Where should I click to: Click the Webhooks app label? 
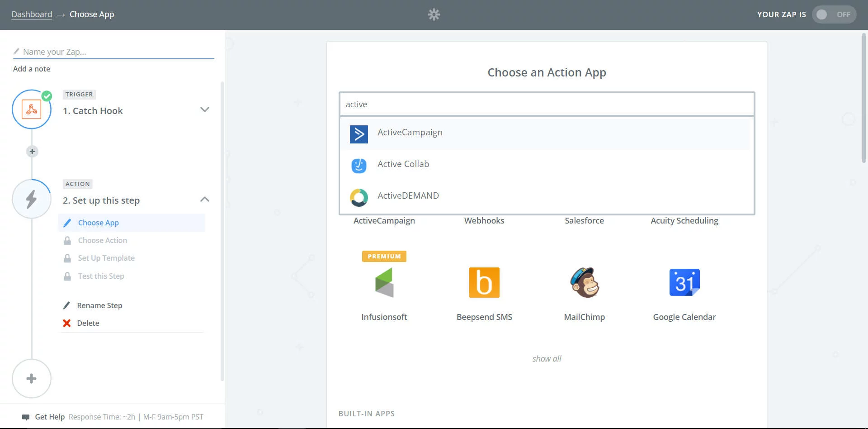pyautogui.click(x=484, y=221)
